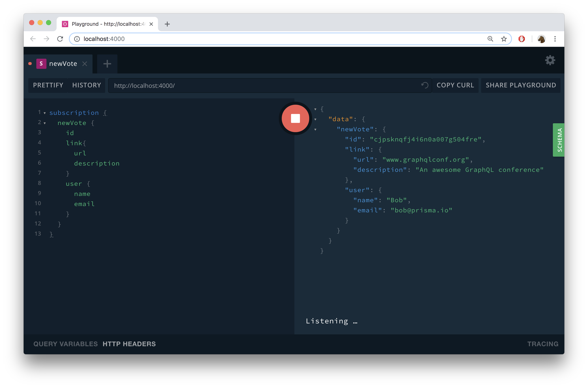Collapse the "data" response object
The height and width of the screenshot is (388, 588).
[x=315, y=119]
